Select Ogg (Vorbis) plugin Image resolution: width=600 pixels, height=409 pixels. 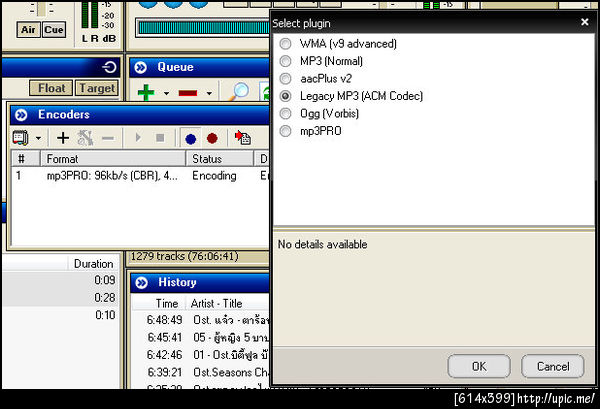click(x=285, y=113)
